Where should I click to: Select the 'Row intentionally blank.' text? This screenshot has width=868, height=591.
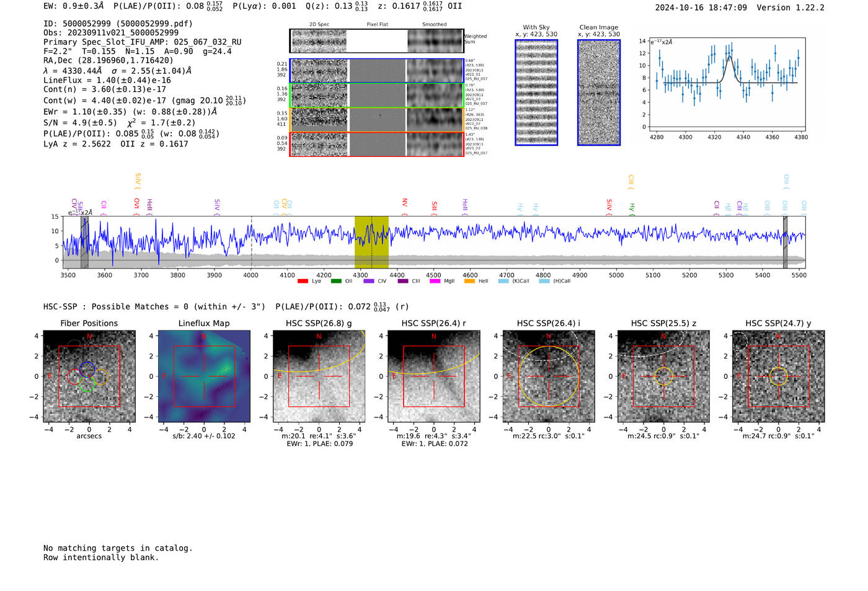101,558
